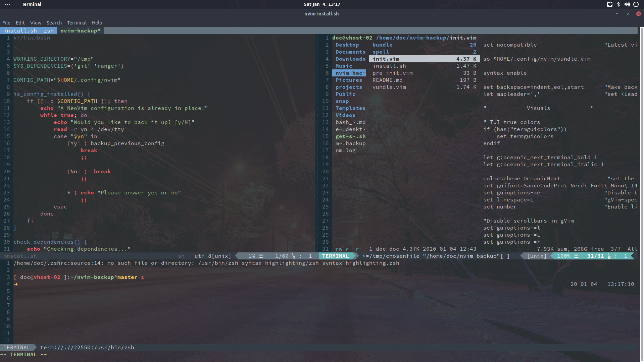Select pre-init.vim file in ranger

coord(424,73)
